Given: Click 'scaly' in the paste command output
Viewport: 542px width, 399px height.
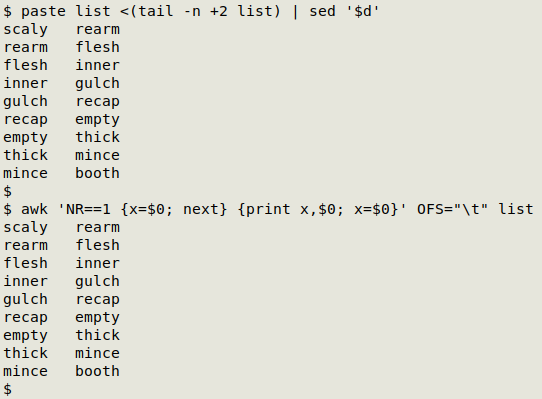Looking at the screenshot, I should 26,30.
